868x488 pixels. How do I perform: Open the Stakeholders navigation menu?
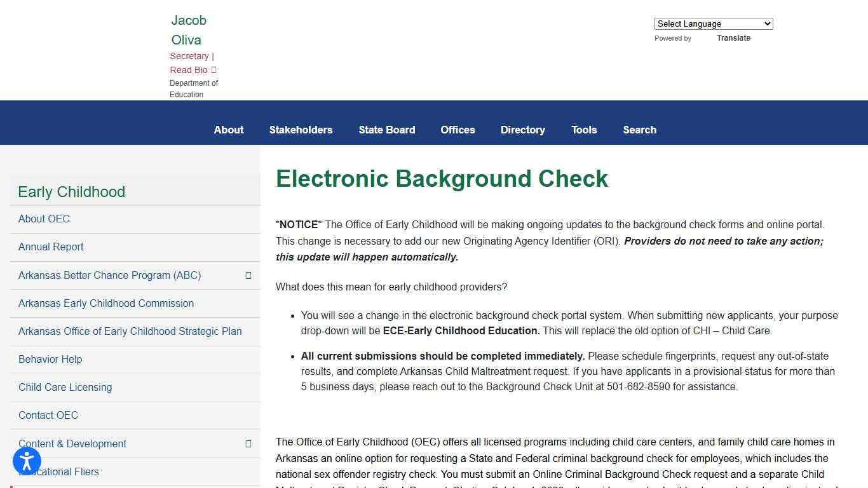(x=301, y=130)
